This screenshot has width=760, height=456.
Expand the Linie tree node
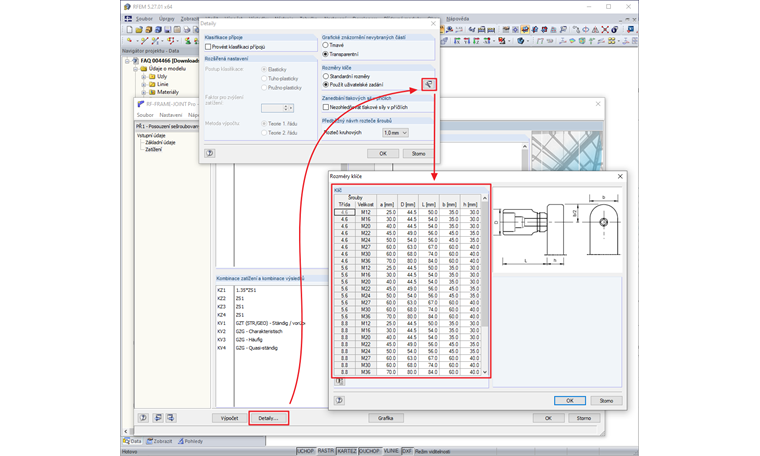tap(144, 84)
